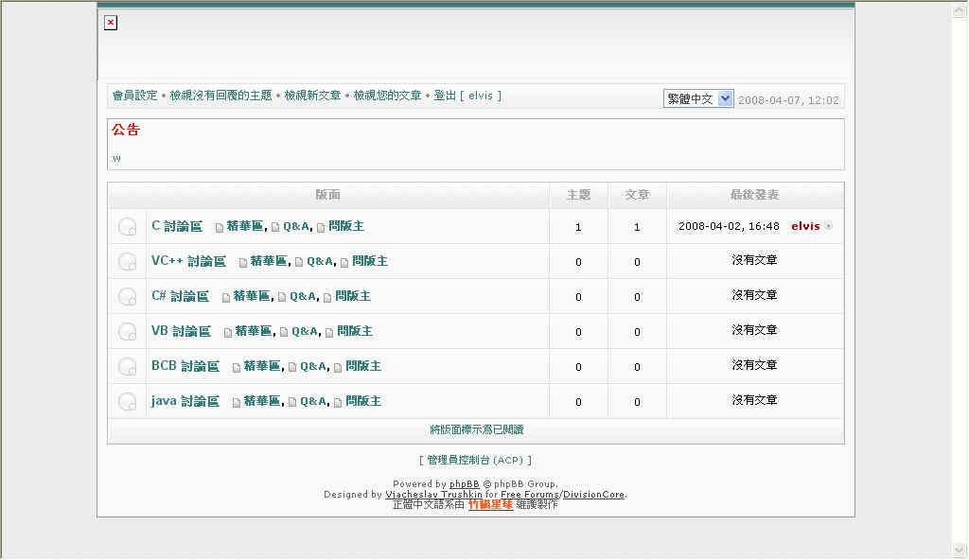Click subforum icon before Q&A in C# row
The height and width of the screenshot is (560, 969).
tap(282, 297)
